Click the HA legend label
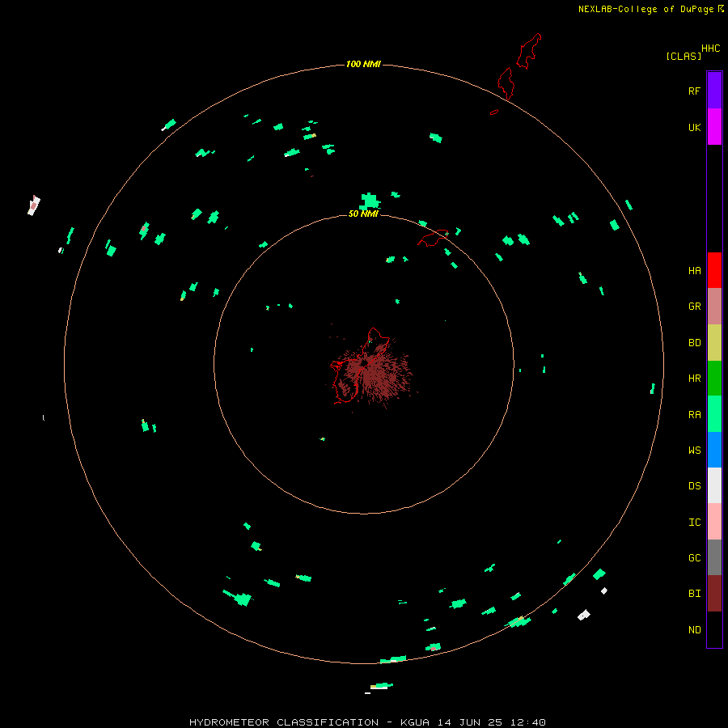This screenshot has width=728, height=728. pos(694,271)
